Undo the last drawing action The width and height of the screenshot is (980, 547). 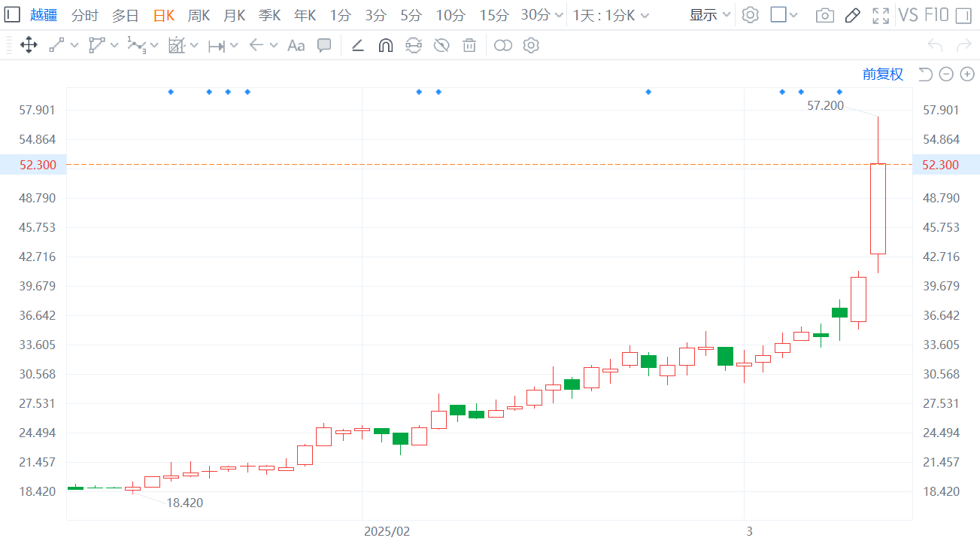936,45
